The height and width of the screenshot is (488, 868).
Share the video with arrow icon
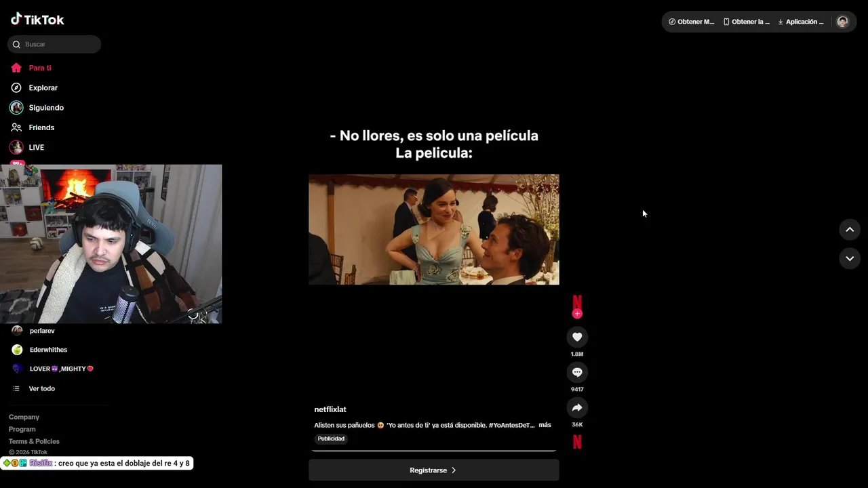[x=577, y=407]
